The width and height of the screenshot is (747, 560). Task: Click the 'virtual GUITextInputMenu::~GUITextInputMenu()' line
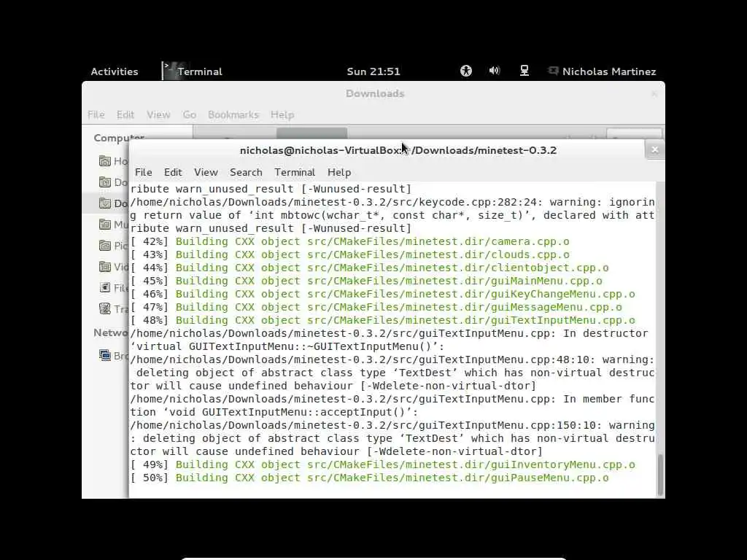click(287, 346)
